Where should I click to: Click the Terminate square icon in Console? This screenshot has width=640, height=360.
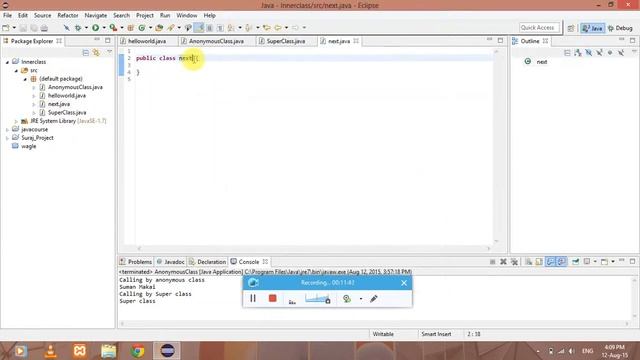(x=493, y=262)
